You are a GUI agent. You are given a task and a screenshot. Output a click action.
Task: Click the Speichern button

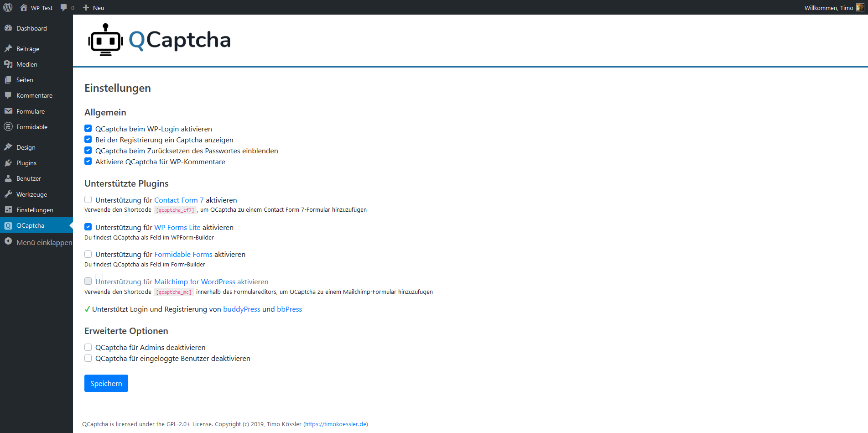coord(106,383)
